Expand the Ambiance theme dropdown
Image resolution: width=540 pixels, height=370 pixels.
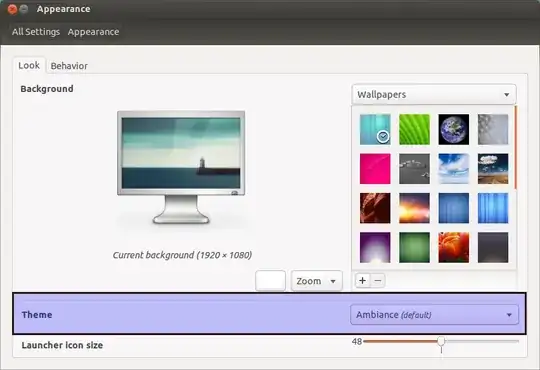434,315
